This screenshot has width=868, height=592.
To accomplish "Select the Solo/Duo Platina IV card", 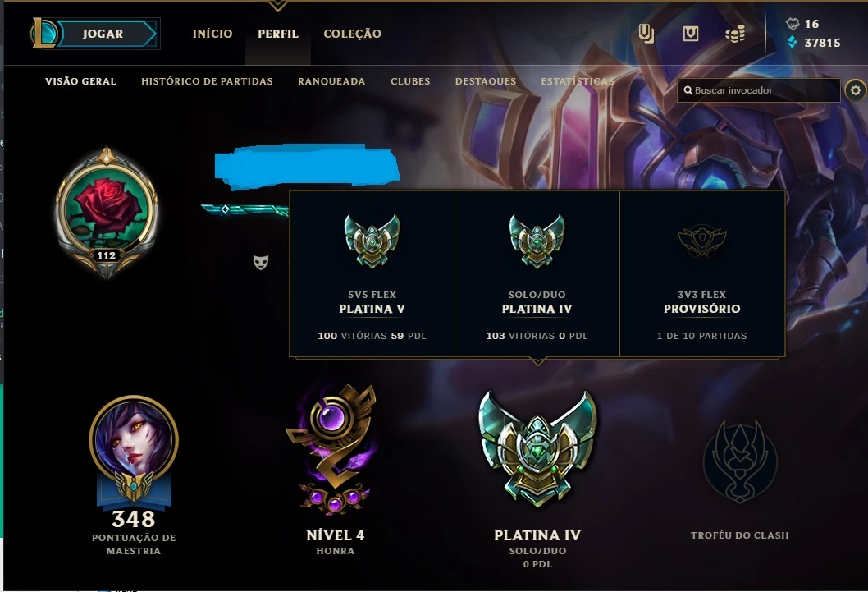I will (537, 273).
